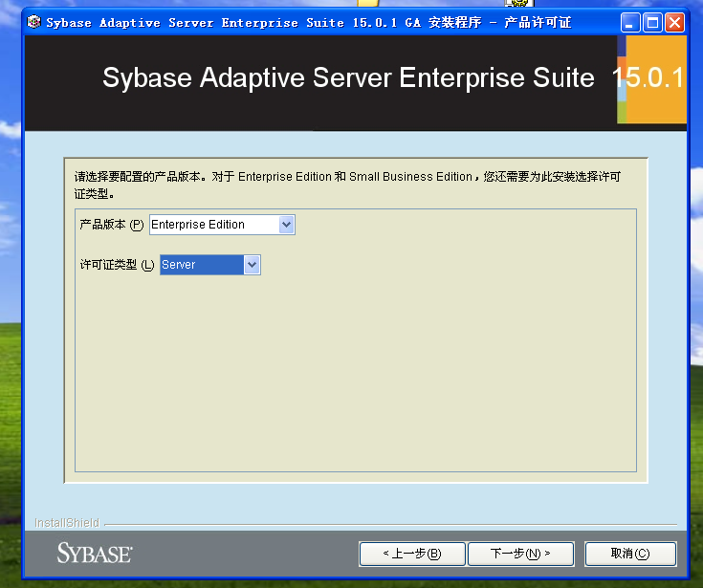Viewport: 703px width, 588px height.
Task: Minimize the Sybase installer window
Action: coord(630,22)
